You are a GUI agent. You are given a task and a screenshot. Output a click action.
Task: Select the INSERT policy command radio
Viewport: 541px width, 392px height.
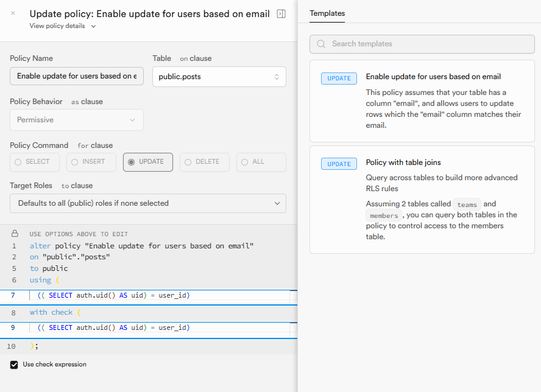pyautogui.click(x=91, y=162)
